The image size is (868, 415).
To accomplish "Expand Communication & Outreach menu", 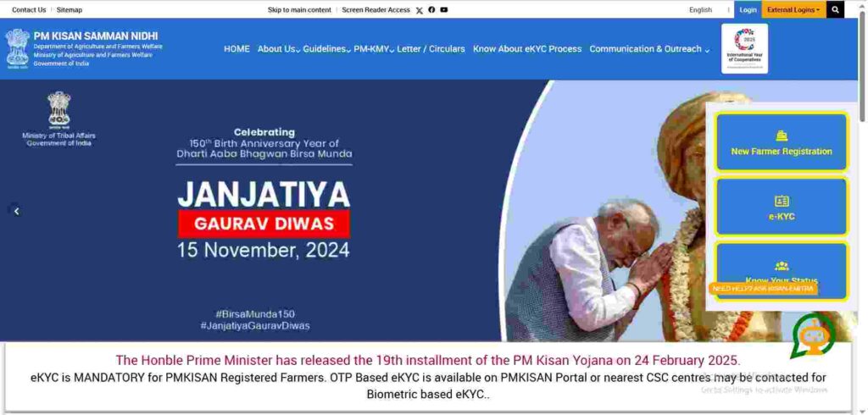I will coord(648,48).
